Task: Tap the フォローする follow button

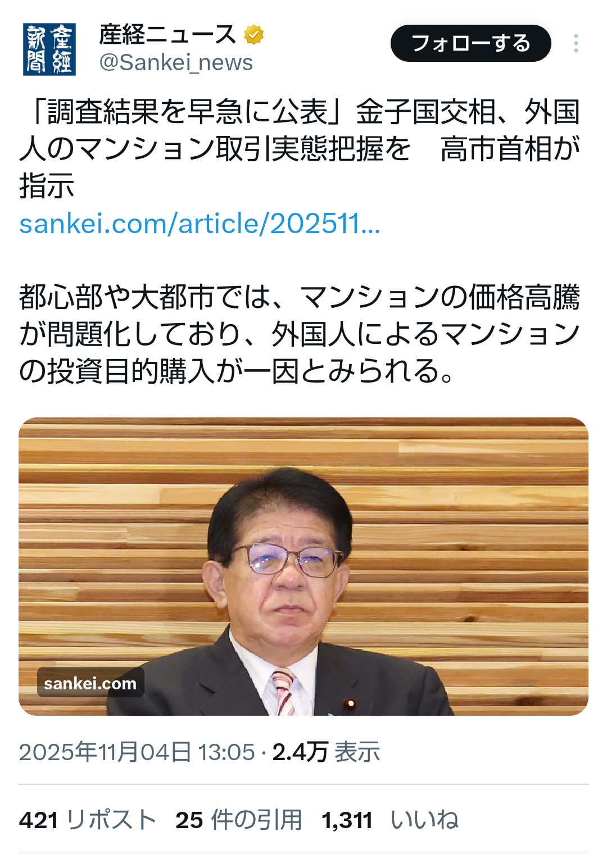Action: (471, 43)
